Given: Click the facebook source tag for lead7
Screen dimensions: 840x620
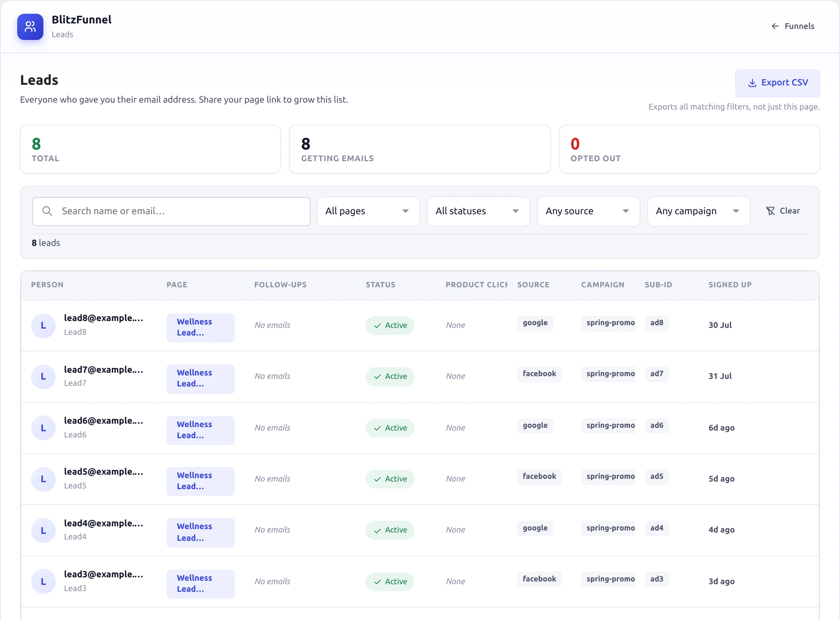Looking at the screenshot, I should click(x=539, y=374).
